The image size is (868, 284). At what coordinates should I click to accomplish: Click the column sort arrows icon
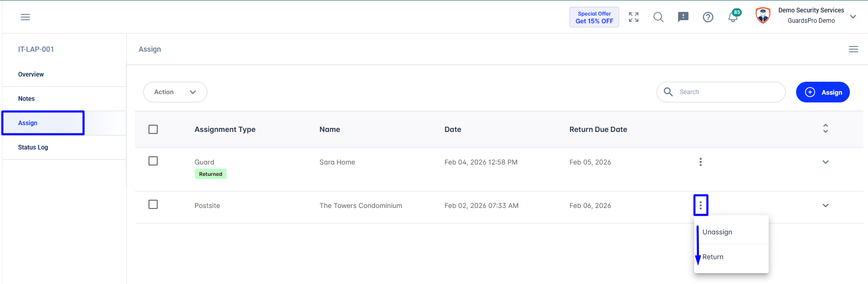coord(826,128)
